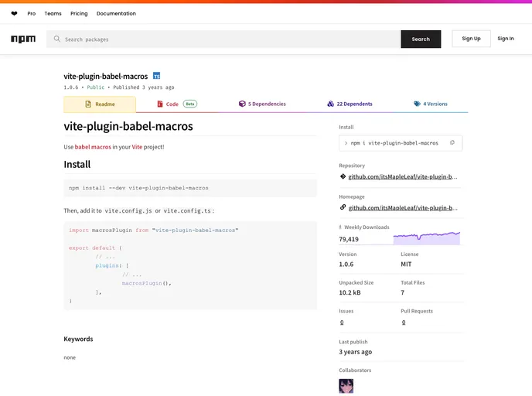
Task: Click the Version value 1.0.6 in sidebar
Action: 346,265
